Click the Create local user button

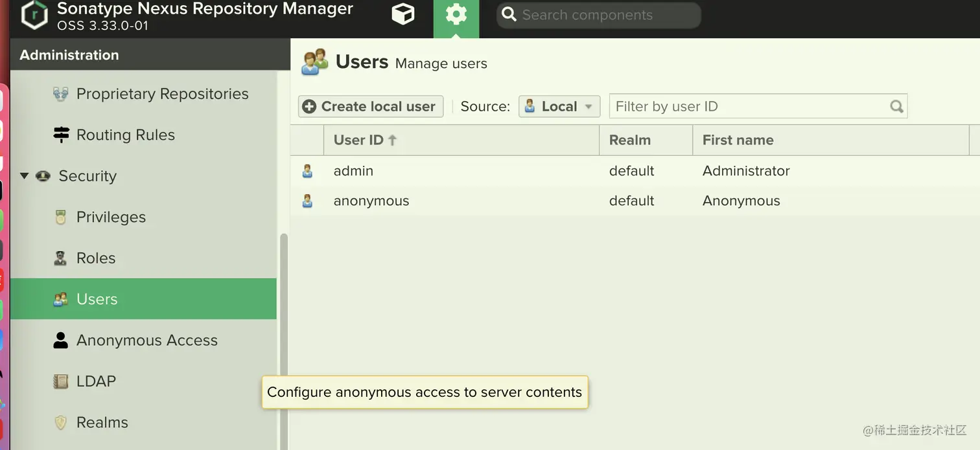point(371,107)
